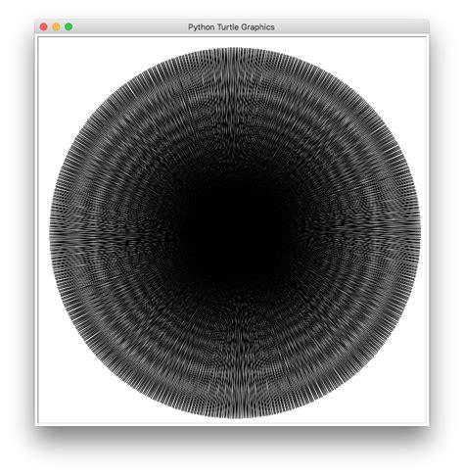The height and width of the screenshot is (476, 464).
Task: Click the black circular drawing on the canvas
Action: (235, 233)
